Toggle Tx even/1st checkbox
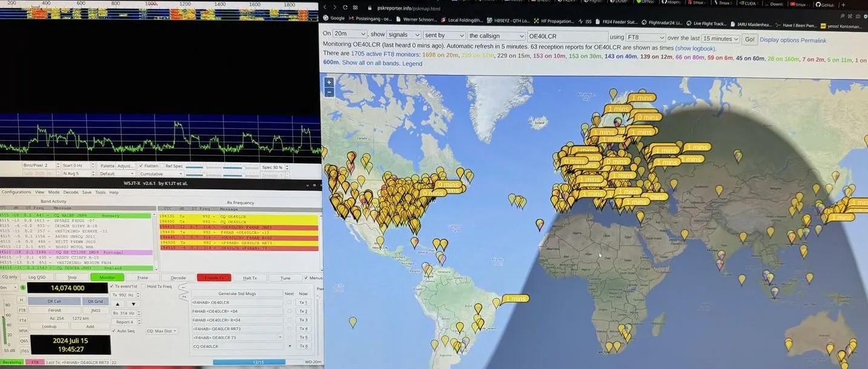This screenshot has width=868, height=369. pyautogui.click(x=112, y=287)
